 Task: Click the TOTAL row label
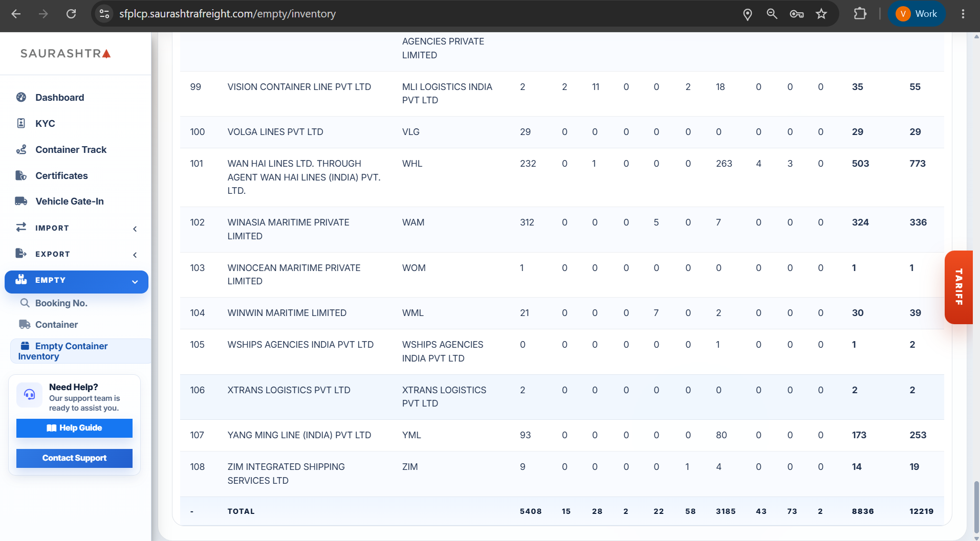coord(241,511)
